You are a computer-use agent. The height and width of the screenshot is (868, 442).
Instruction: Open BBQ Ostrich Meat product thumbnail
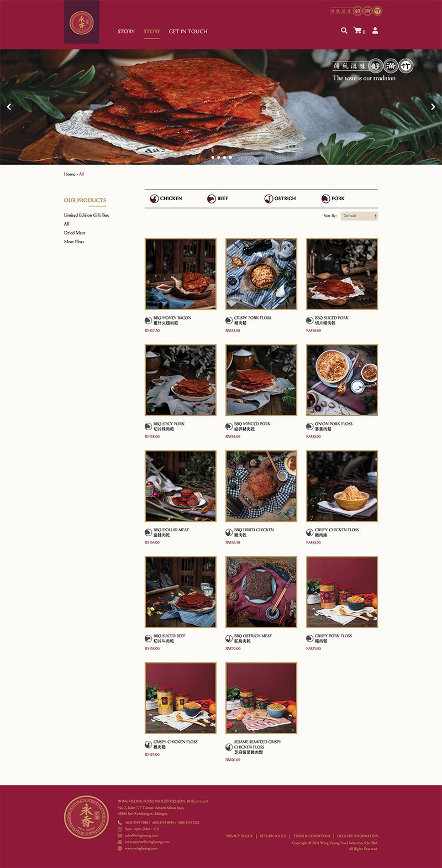(261, 592)
